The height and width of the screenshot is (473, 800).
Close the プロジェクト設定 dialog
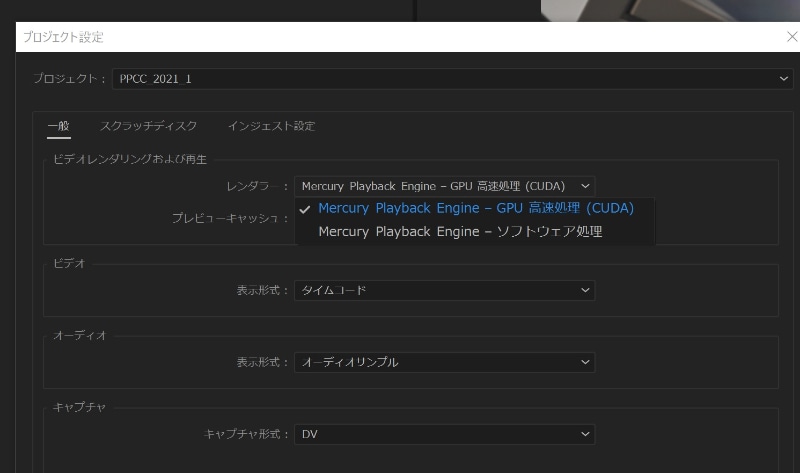(x=792, y=37)
